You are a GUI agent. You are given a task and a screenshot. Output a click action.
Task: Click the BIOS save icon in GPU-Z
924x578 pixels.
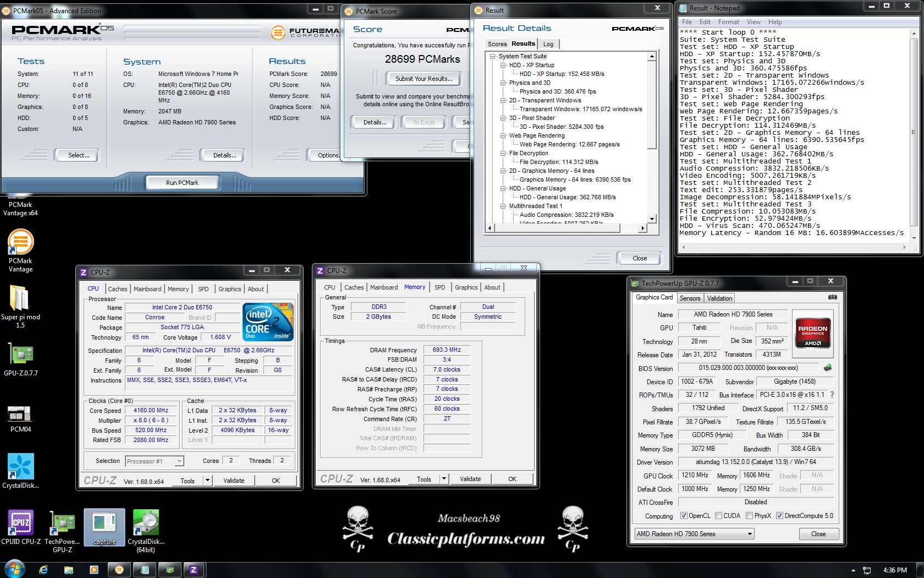coord(827,368)
